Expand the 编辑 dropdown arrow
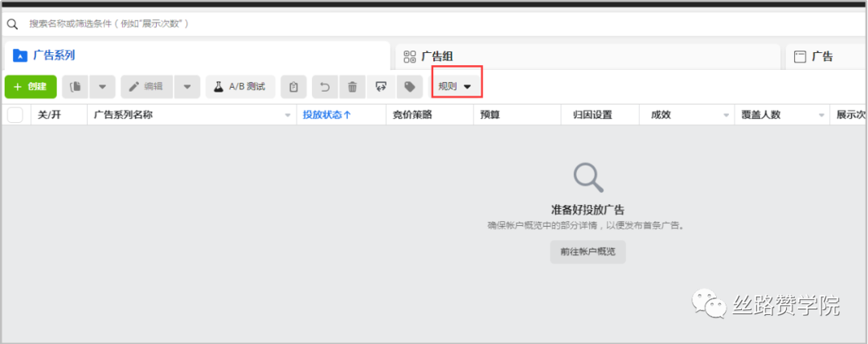The width and height of the screenshot is (868, 344). tap(187, 87)
